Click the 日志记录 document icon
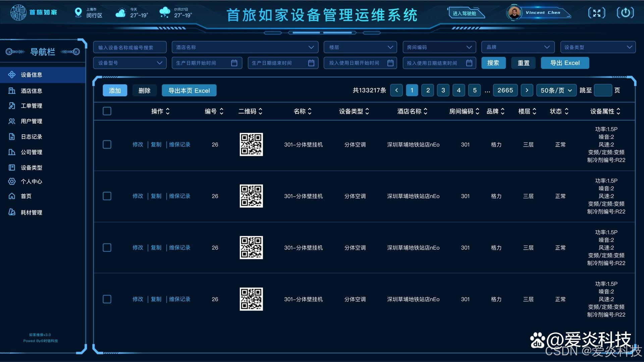 point(12,136)
